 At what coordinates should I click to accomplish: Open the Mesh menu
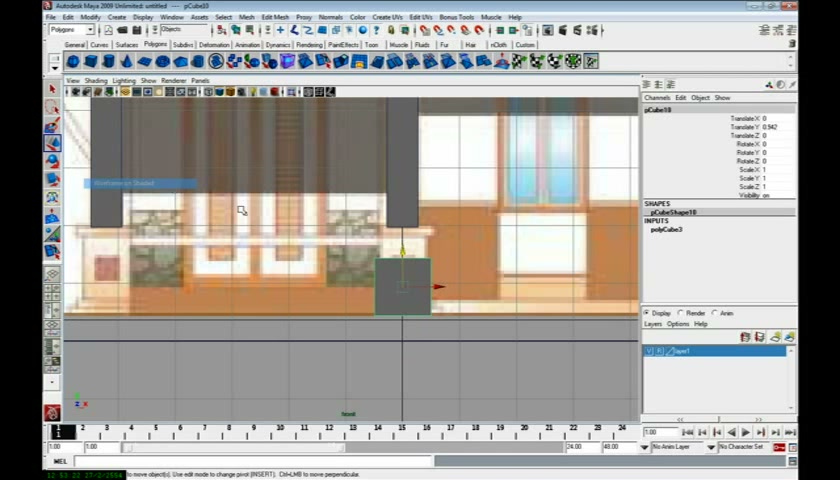(x=246, y=17)
